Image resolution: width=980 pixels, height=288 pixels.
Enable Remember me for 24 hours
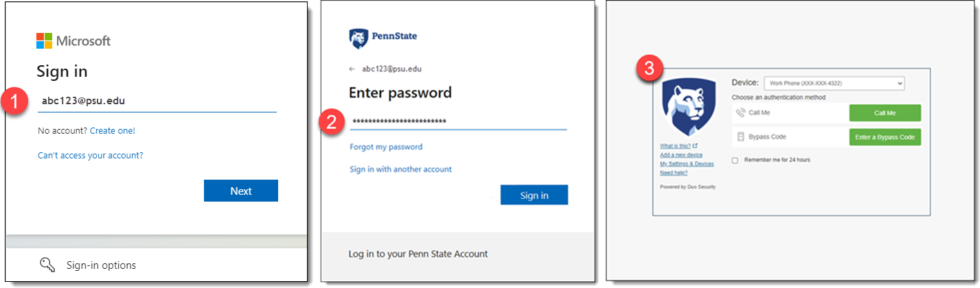tap(735, 160)
